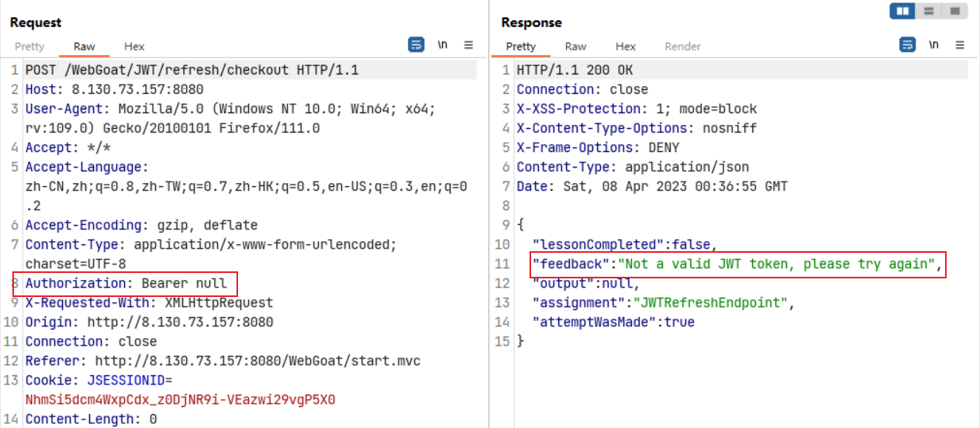
Task: Toggle \n non-printable characters in Request panel
Action: [443, 45]
